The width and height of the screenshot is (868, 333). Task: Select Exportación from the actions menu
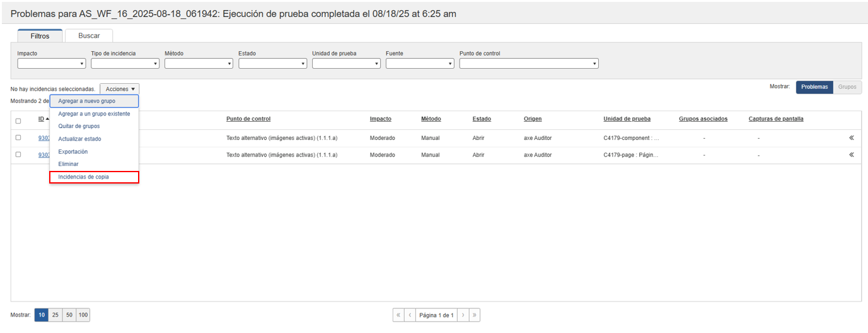coord(73,152)
